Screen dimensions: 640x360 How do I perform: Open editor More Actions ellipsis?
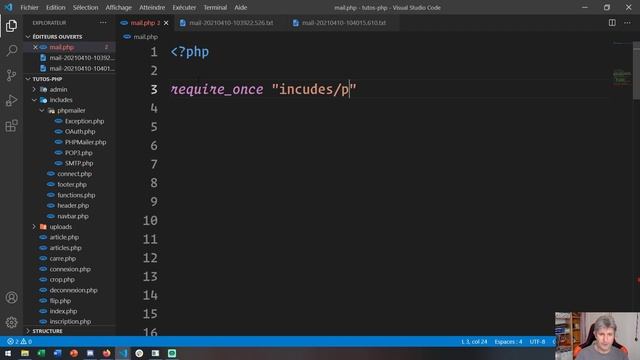point(627,23)
